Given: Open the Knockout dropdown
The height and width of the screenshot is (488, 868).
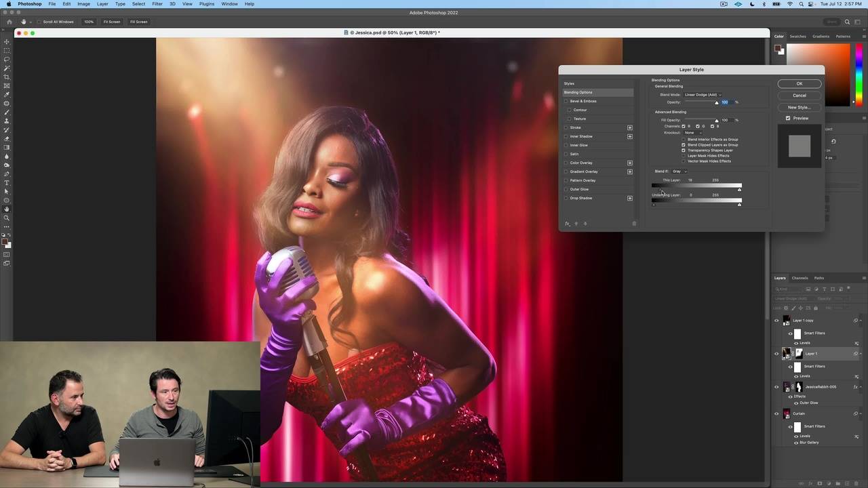Looking at the screenshot, I should (x=693, y=133).
